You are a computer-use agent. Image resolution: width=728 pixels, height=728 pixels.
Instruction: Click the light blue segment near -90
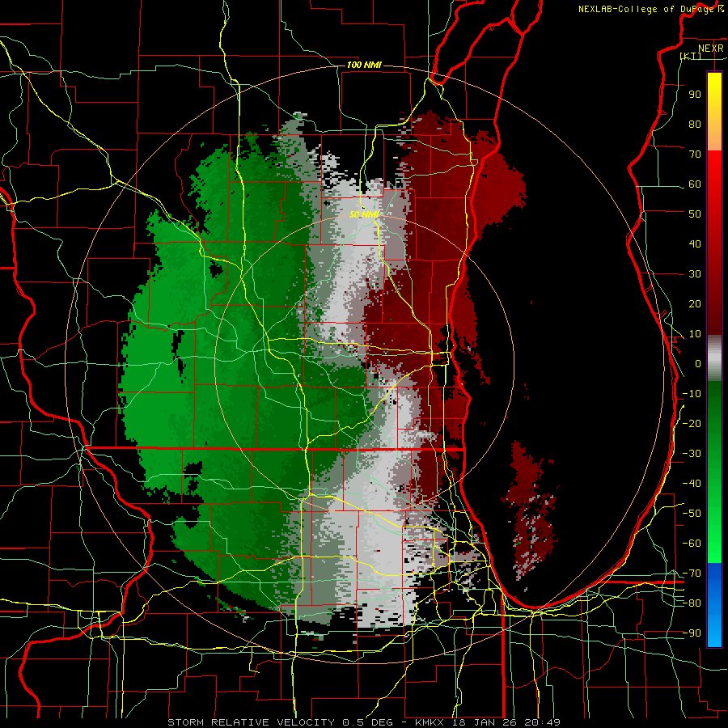point(714,632)
